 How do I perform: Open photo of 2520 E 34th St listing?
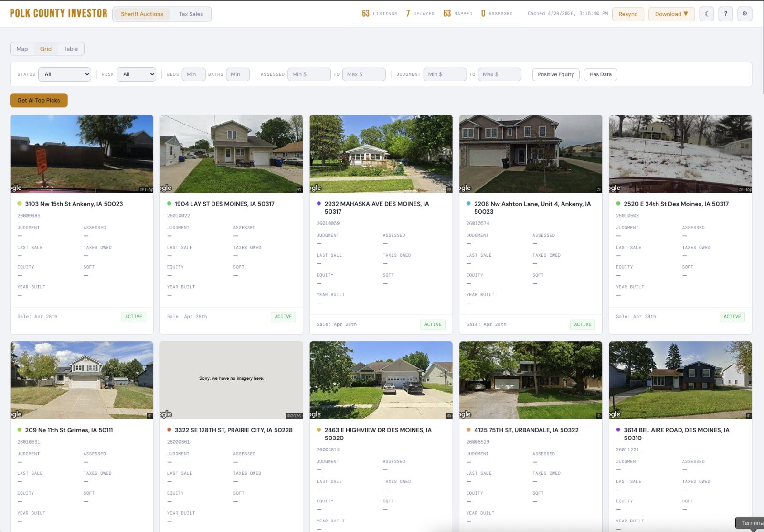point(680,154)
